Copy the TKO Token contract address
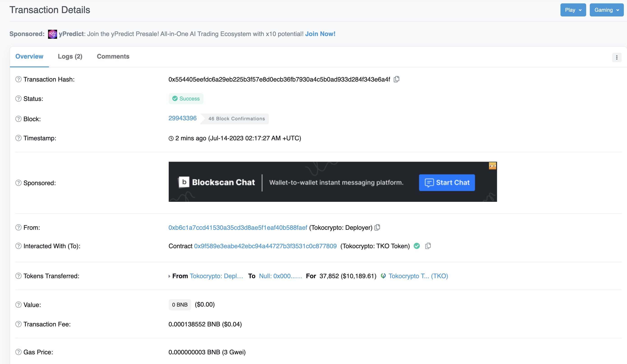Image resolution: width=627 pixels, height=364 pixels. (428, 246)
